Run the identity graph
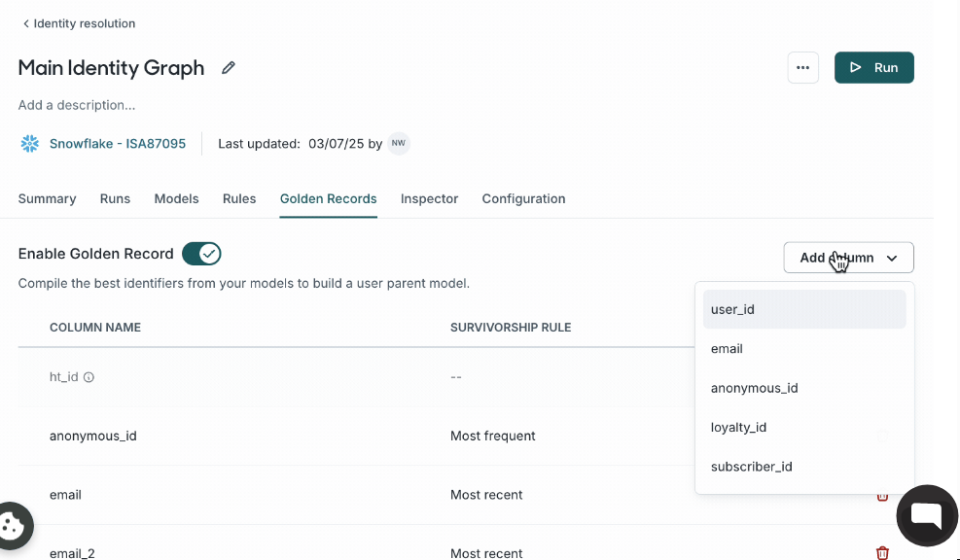Screen dimensions: 960x560 873,67
